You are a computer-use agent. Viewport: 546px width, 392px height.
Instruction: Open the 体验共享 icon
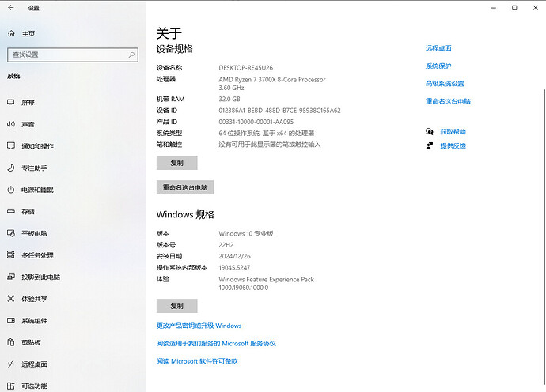pos(11,299)
